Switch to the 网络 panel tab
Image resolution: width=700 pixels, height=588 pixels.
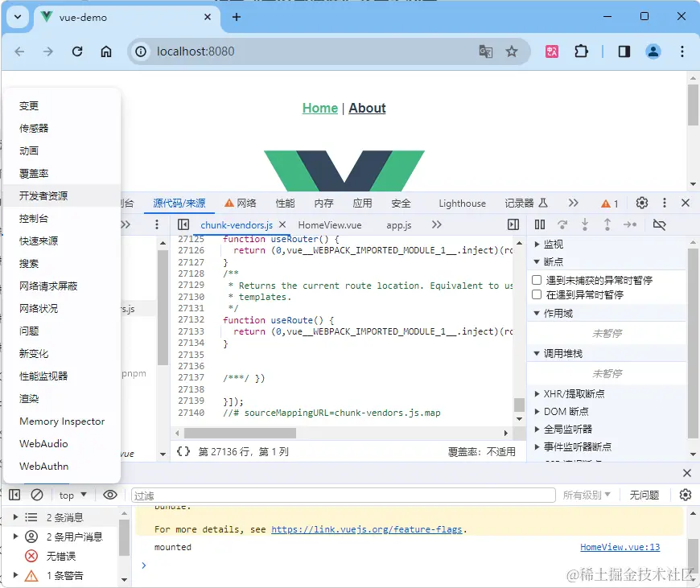click(241, 204)
